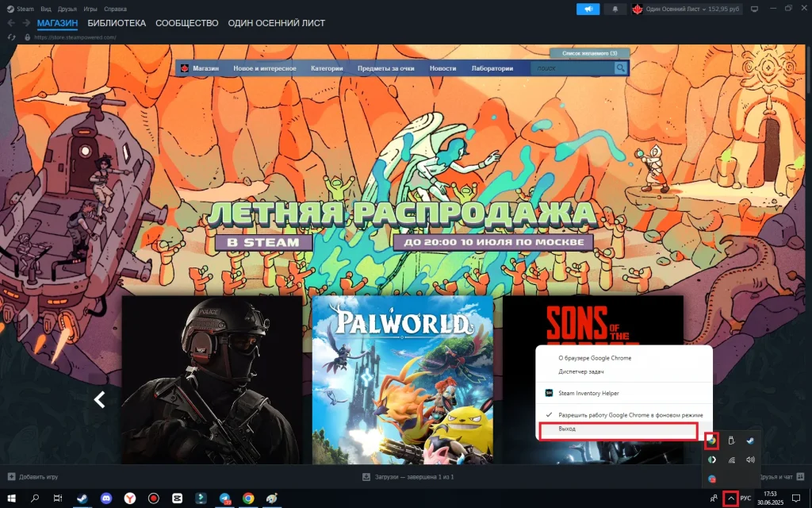
Task: Click the USB safely remove tray icon
Action: click(x=731, y=441)
